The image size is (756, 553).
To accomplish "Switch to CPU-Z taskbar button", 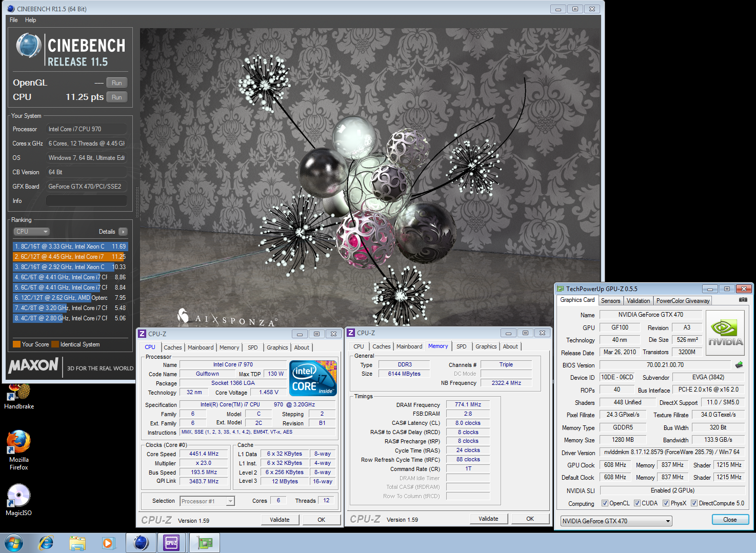I will [171, 543].
